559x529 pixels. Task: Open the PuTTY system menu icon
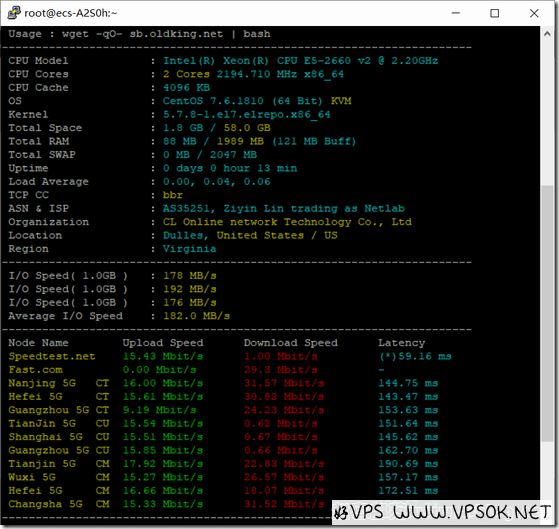coord(14,13)
